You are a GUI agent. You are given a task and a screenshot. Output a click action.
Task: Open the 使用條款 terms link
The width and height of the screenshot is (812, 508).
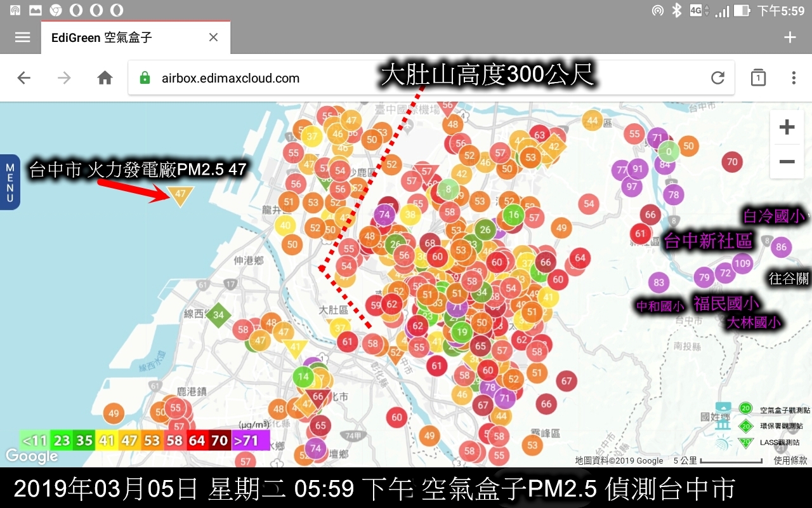(790, 460)
